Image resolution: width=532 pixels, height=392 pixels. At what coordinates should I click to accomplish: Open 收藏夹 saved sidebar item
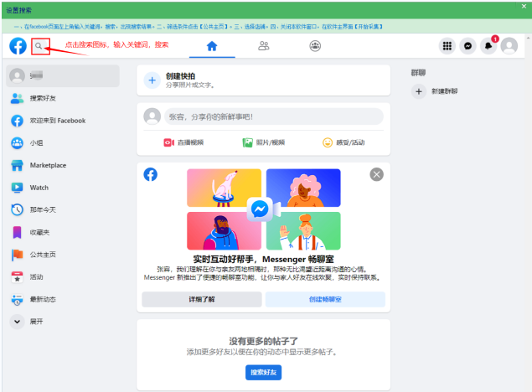[x=63, y=232]
